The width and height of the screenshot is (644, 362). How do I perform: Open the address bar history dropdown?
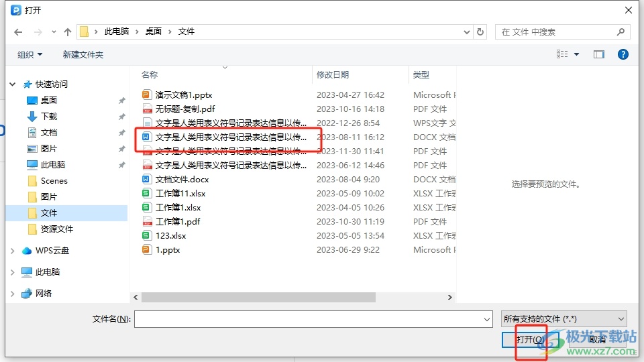coord(467,32)
